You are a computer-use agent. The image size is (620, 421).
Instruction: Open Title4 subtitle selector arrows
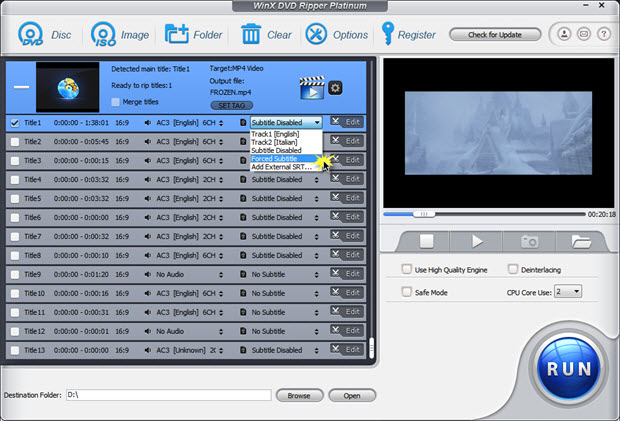point(316,180)
